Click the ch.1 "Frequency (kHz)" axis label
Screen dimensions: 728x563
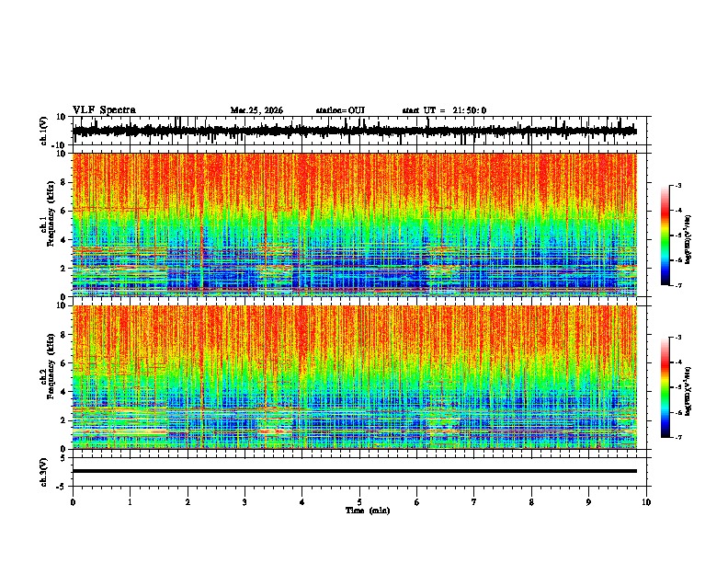(x=51, y=213)
